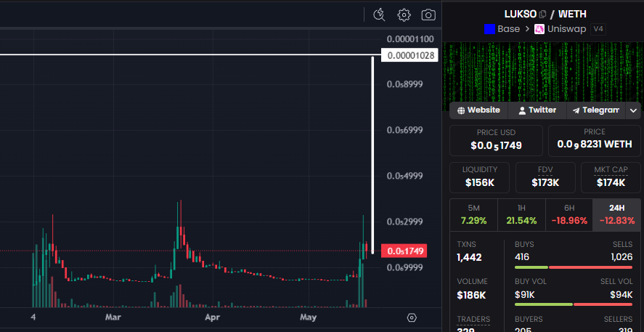The height and width of the screenshot is (332, 644).
Task: Click the FDV label
Action: click(x=545, y=169)
